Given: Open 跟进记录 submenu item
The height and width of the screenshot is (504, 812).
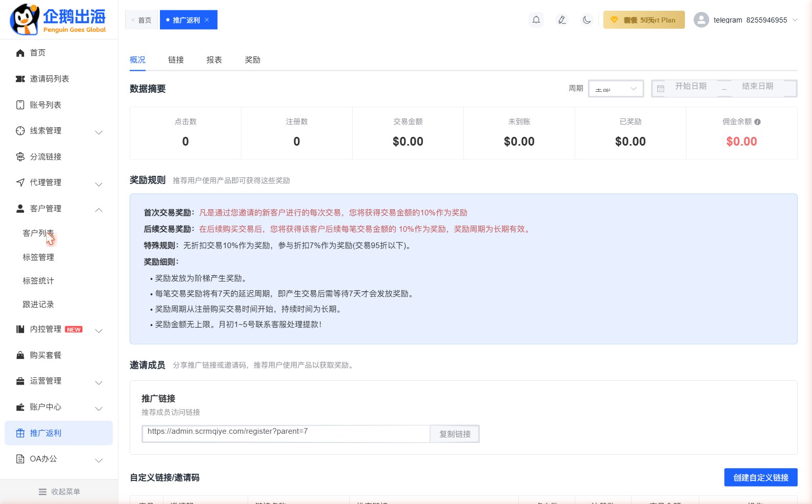Looking at the screenshot, I should point(38,305).
